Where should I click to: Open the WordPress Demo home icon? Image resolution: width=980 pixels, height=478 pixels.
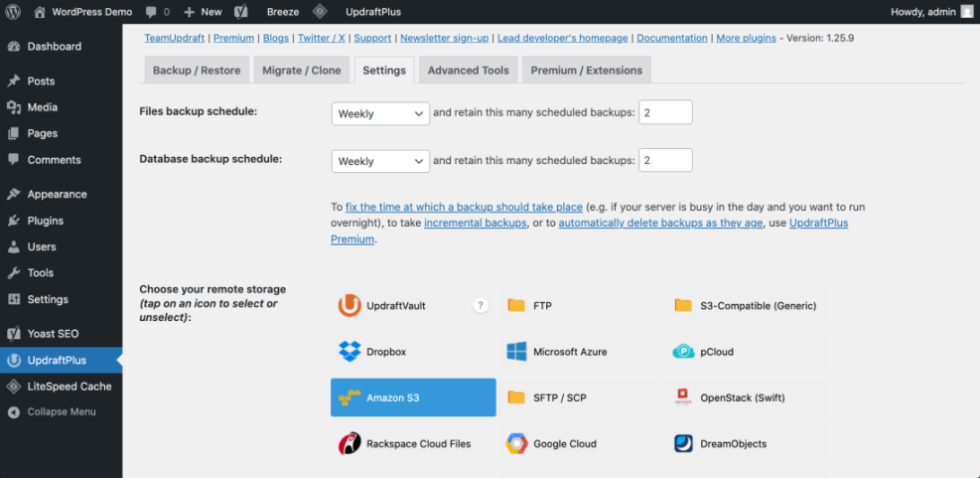(x=40, y=11)
